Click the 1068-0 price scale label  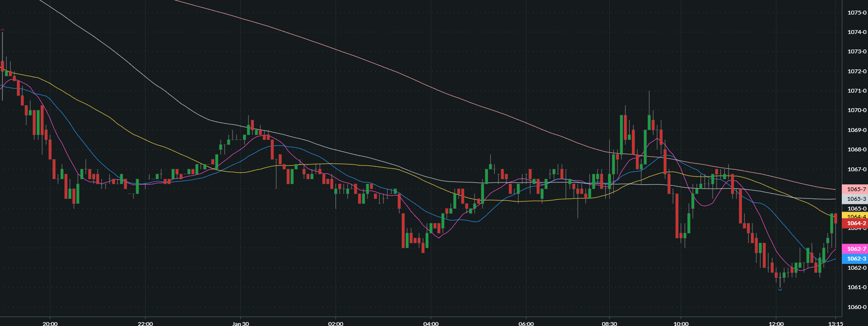[x=857, y=150]
